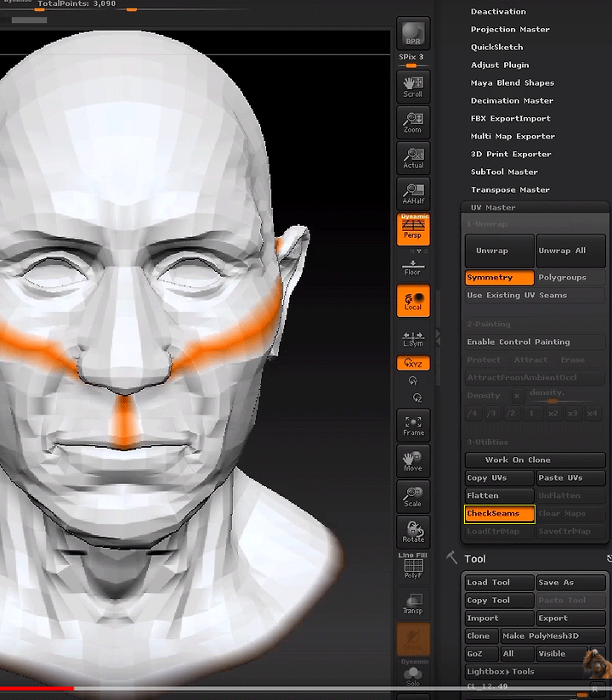The image size is (612, 700).
Task: Click Make PolyMesh3D button
Action: (x=553, y=636)
